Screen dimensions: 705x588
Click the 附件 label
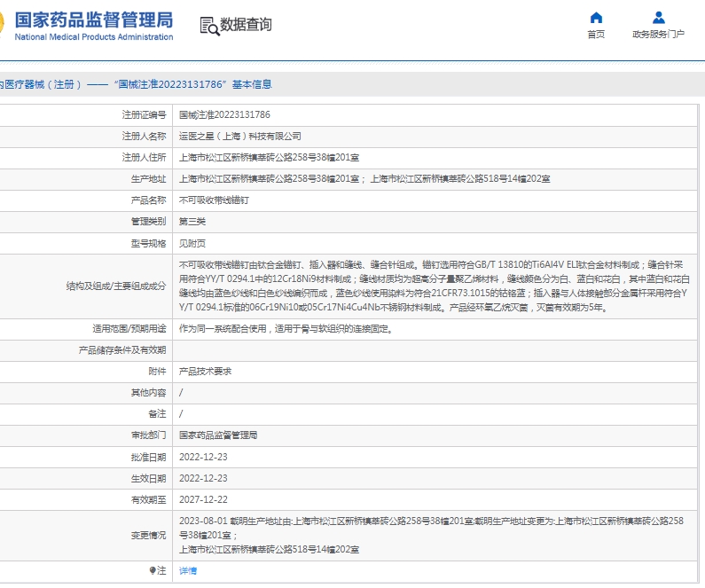pos(157,372)
